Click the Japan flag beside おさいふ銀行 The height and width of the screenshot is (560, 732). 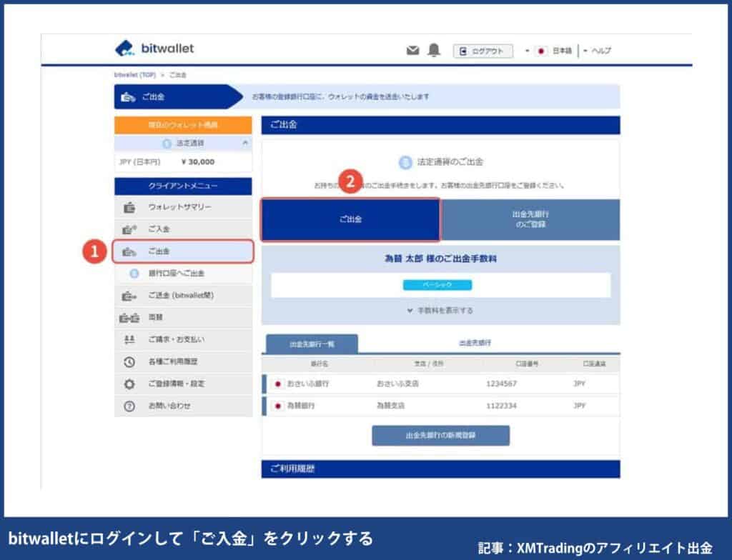pyautogui.click(x=278, y=384)
